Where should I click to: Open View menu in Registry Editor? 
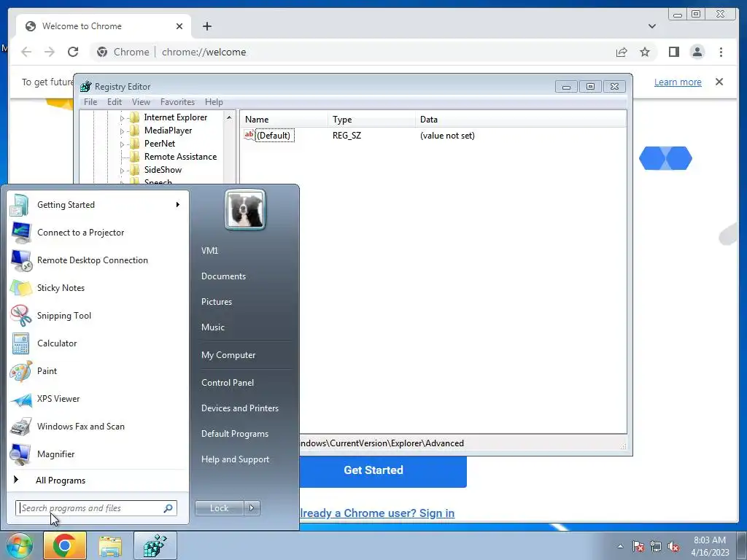point(141,102)
